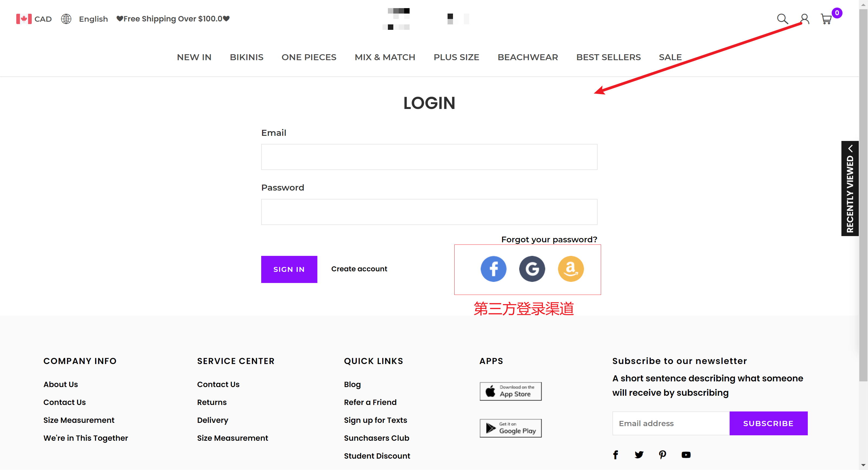Sign in with Google icon
The height and width of the screenshot is (470, 868).
tap(532, 269)
